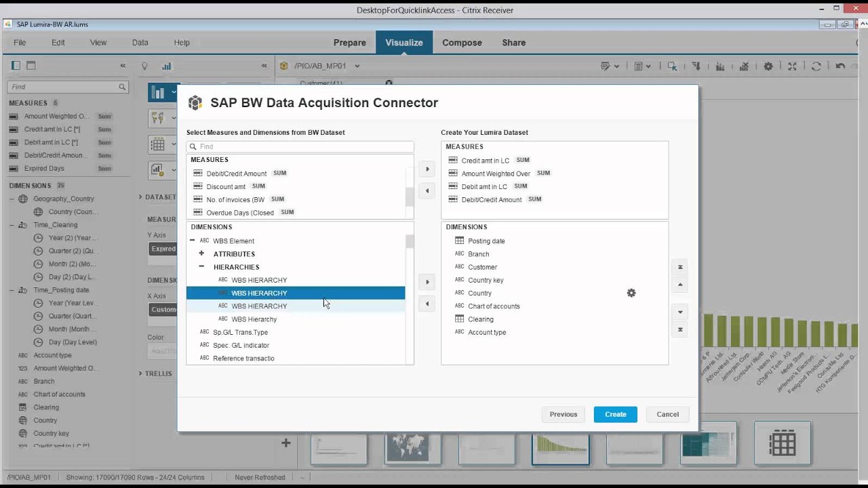This screenshot has width=868, height=488.
Task: Toggle the chart builder bar icon tab
Action: click(x=166, y=66)
